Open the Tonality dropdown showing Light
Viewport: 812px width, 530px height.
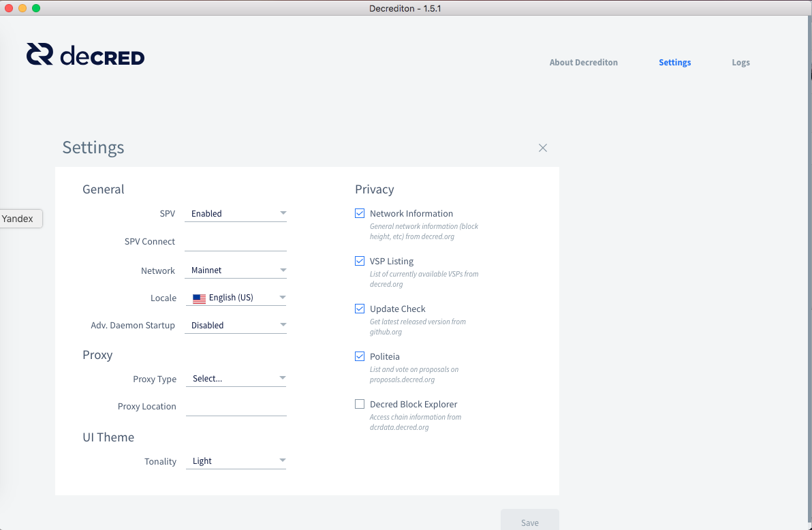pyautogui.click(x=236, y=461)
